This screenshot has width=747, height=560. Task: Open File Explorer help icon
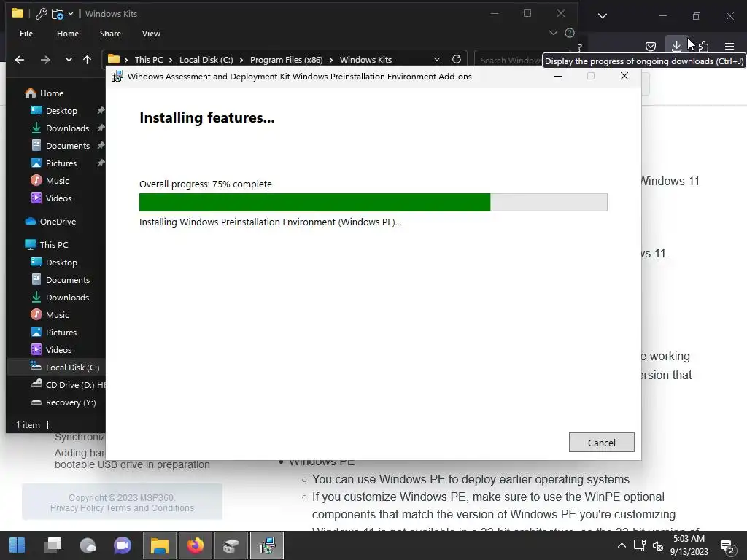click(569, 33)
